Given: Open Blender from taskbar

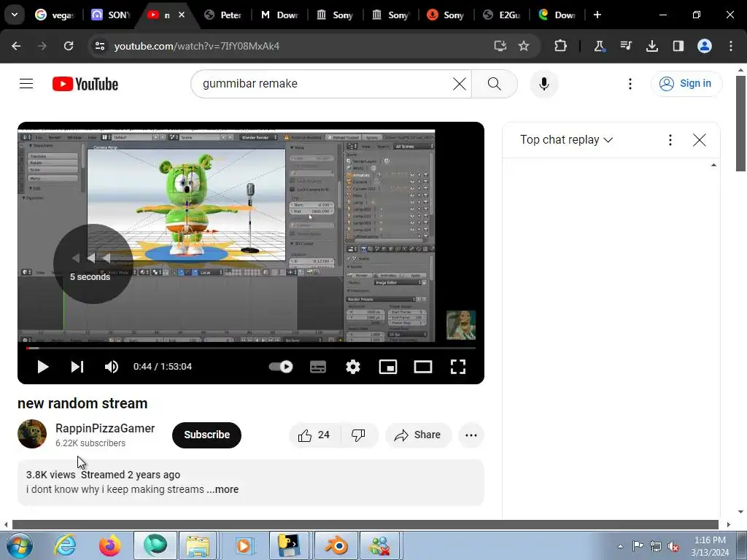Looking at the screenshot, I should click(x=336, y=545).
